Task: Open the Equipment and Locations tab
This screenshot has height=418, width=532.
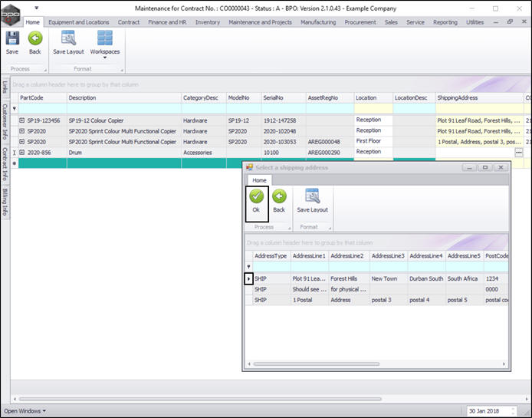Action: [79, 22]
